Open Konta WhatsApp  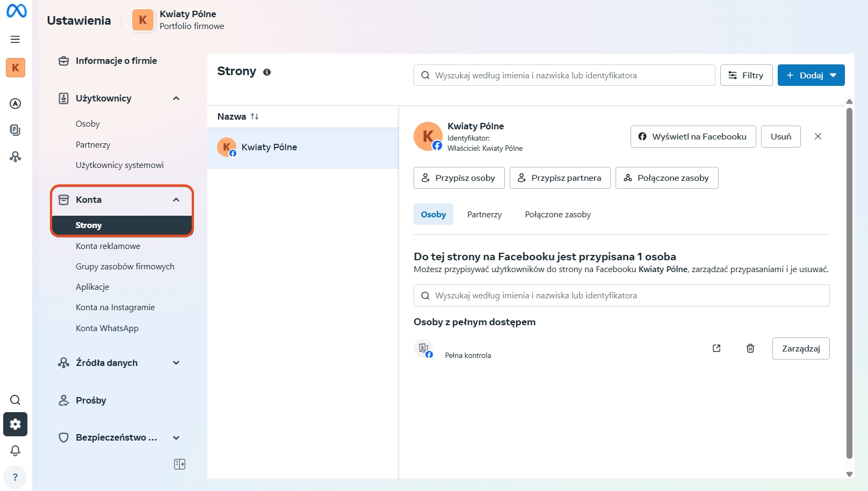click(x=107, y=328)
